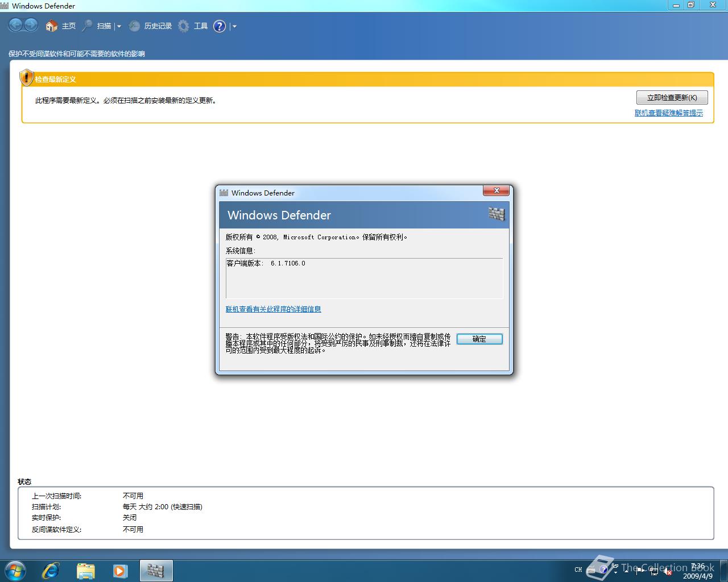Viewport: 728px width, 582px height.
Task: Click the yellow warning shield icon
Action: click(26, 77)
